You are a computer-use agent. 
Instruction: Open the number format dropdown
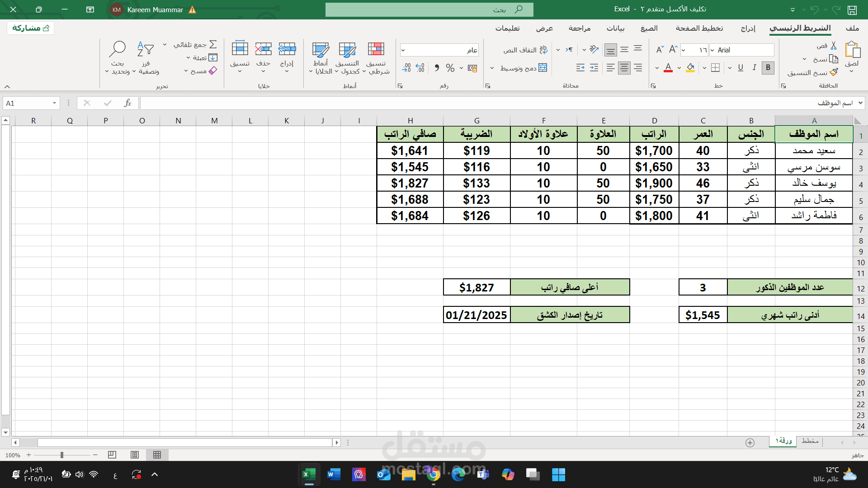click(403, 50)
